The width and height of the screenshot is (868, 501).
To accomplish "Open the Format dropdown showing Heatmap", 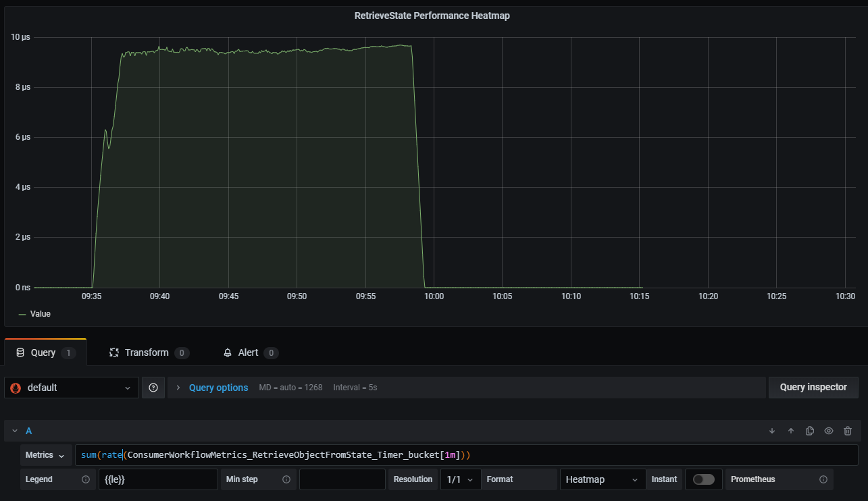I will 601,479.
